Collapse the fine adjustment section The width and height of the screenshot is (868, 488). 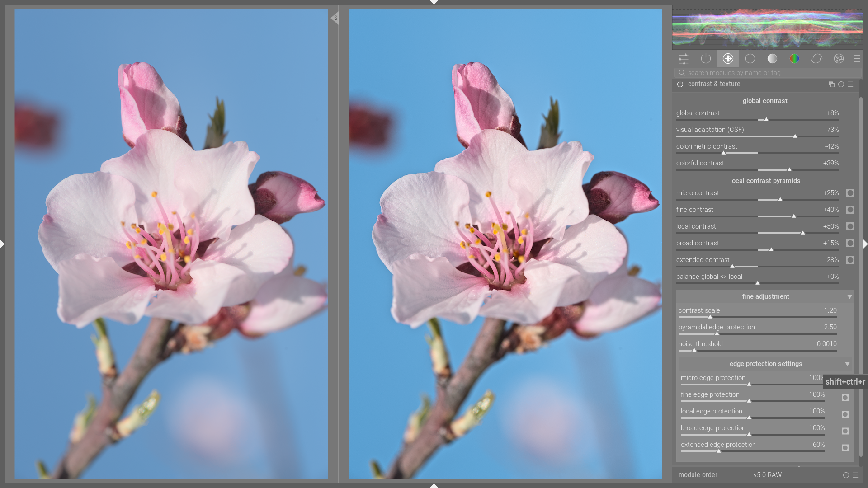click(849, 297)
